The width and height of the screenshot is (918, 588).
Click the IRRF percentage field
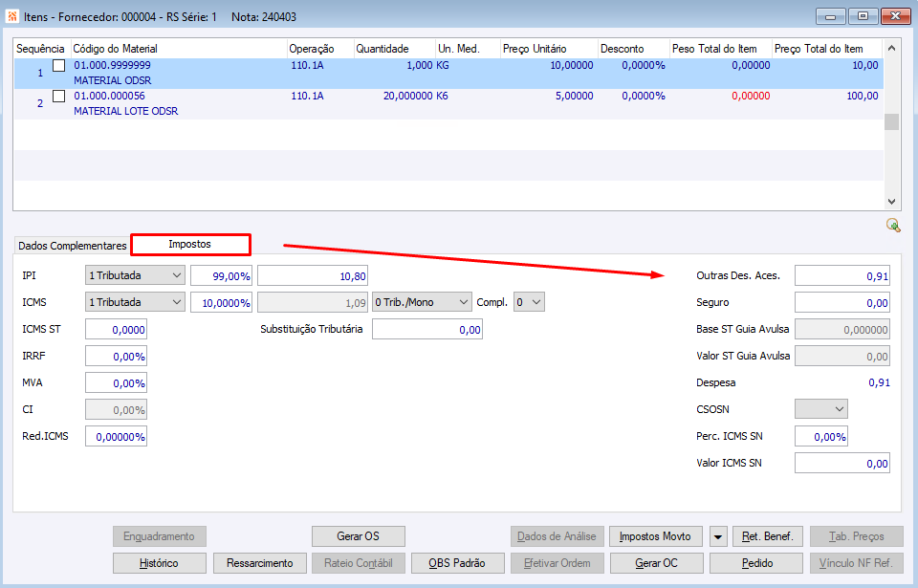116,356
